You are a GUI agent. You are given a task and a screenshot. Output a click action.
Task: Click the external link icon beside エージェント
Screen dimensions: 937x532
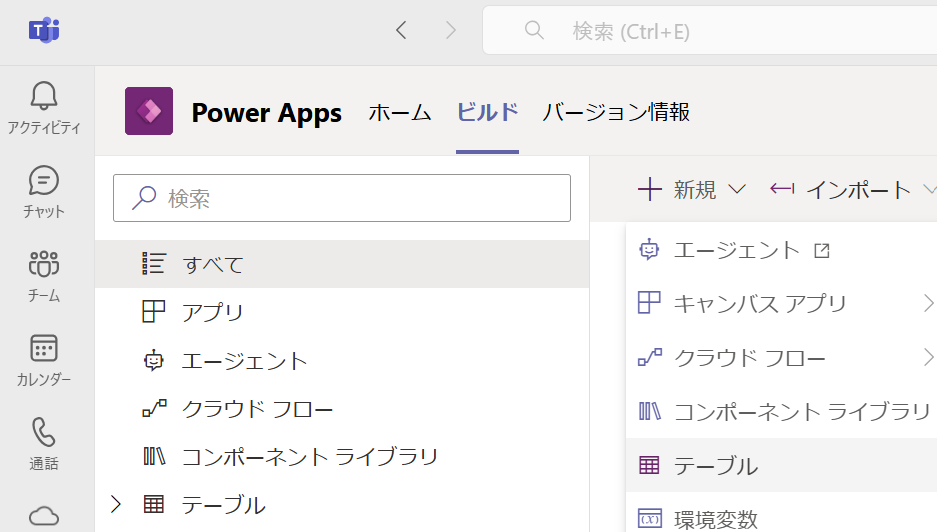(822, 250)
